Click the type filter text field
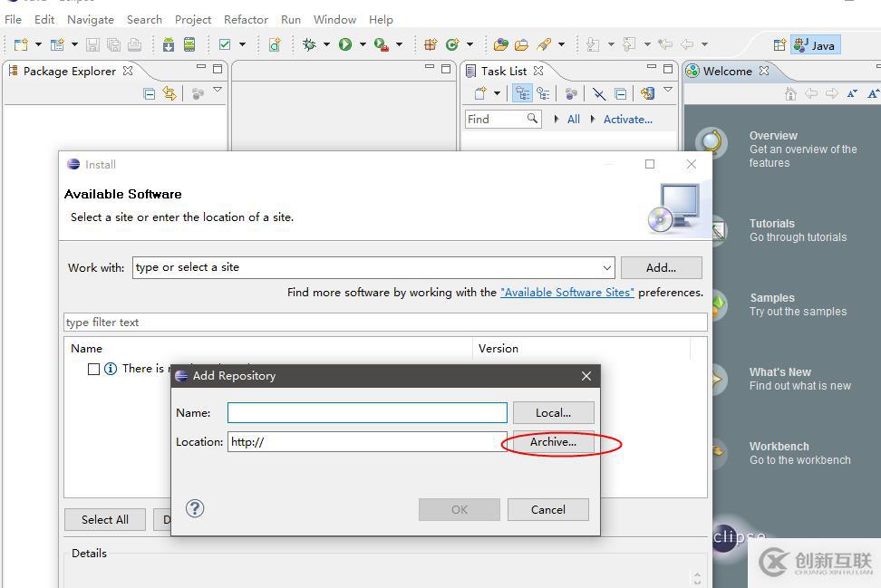881x588 pixels. pos(385,323)
